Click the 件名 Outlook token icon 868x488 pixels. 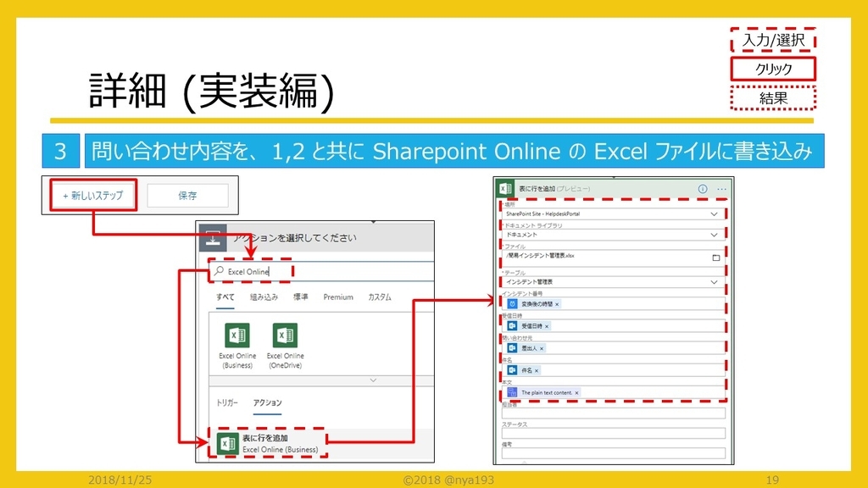pos(512,370)
